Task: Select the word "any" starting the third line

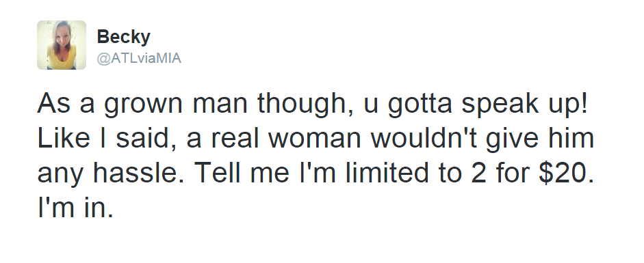Action: coord(61,174)
